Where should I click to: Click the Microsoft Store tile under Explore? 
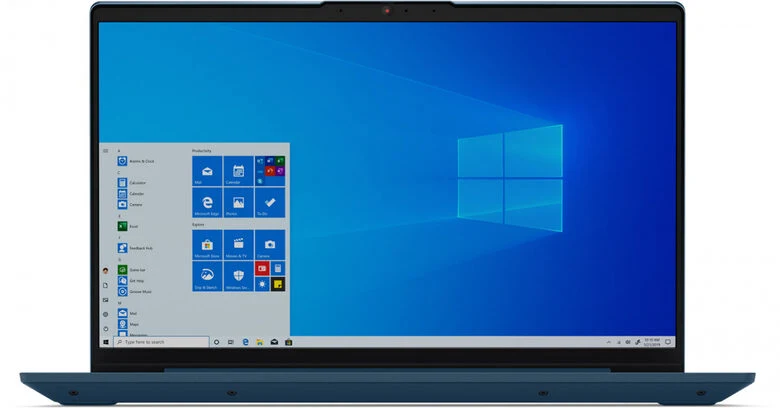point(207,245)
